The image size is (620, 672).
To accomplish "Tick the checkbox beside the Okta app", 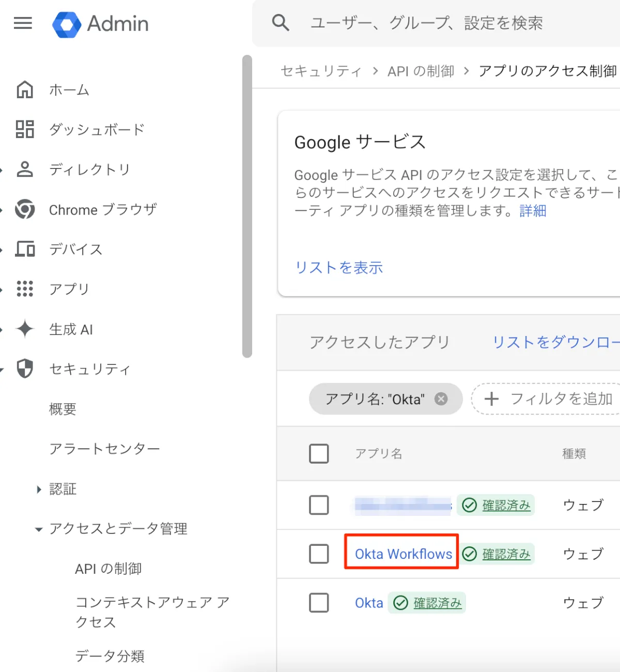I will pyautogui.click(x=319, y=603).
